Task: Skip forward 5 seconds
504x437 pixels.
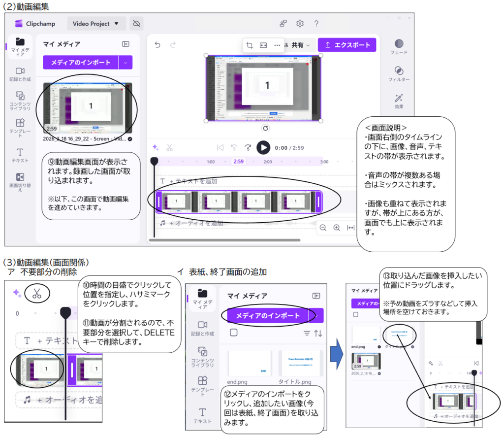Action: pyautogui.click(x=248, y=147)
